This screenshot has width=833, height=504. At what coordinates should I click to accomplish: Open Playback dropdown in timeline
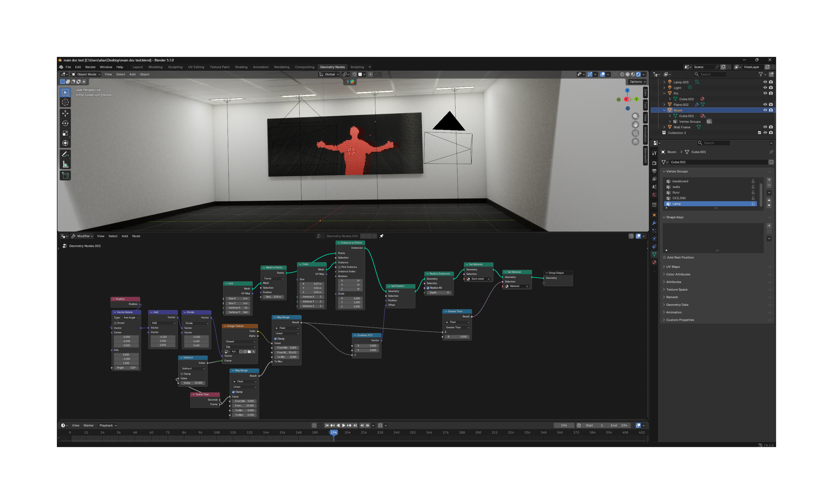tap(108, 426)
